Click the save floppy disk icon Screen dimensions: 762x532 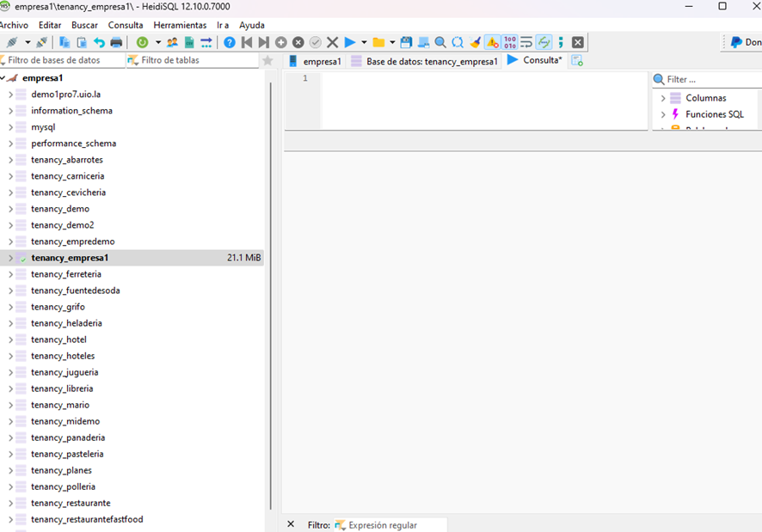[406, 42]
